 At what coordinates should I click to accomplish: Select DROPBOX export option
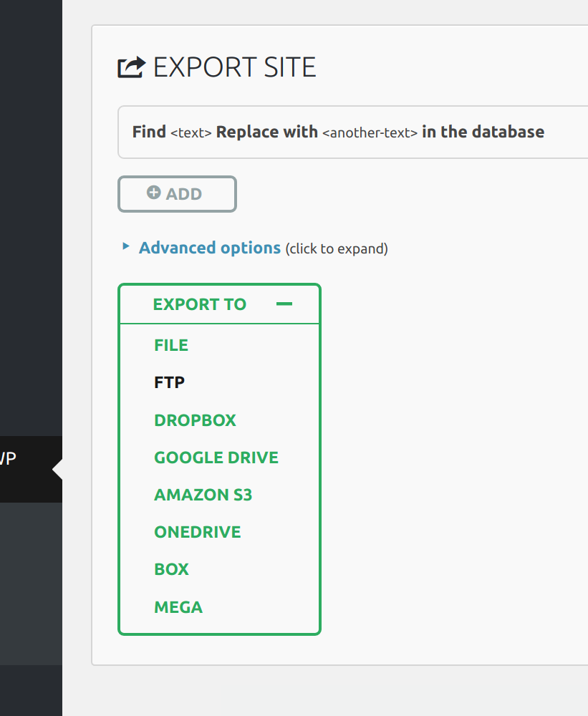(x=195, y=420)
